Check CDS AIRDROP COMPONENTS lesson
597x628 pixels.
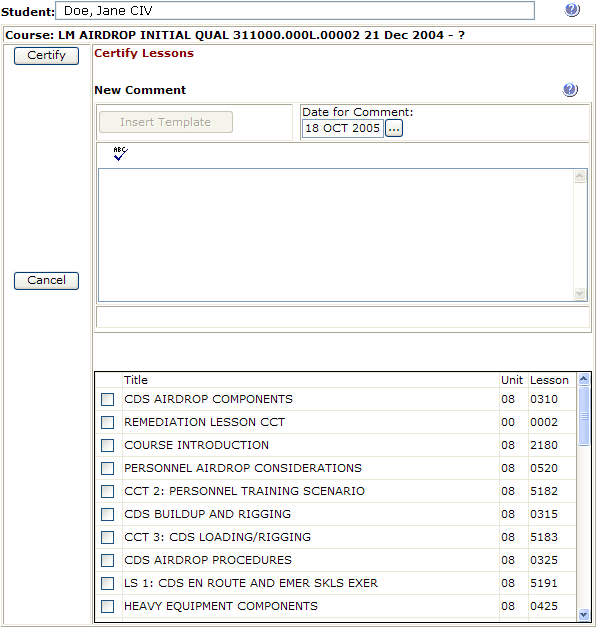[x=107, y=399]
